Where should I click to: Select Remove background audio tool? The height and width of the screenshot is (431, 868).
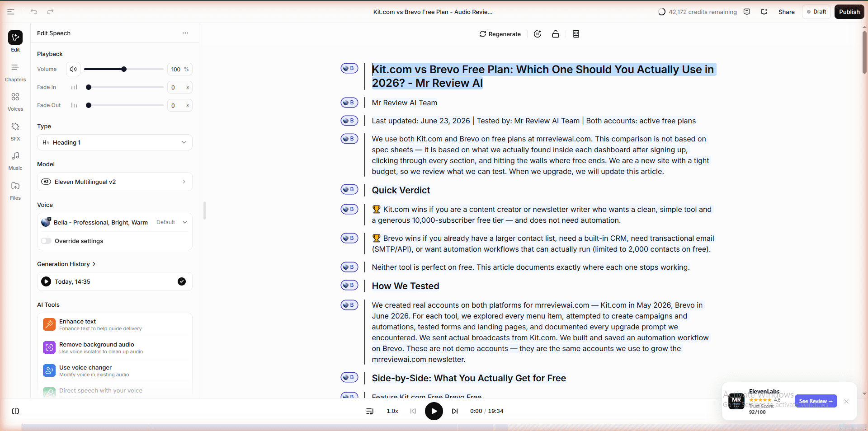115,347
